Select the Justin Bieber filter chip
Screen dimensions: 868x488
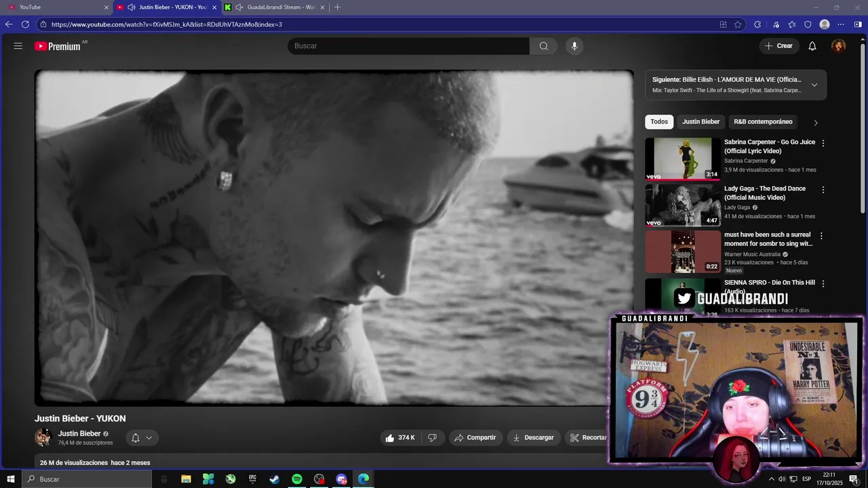(x=701, y=122)
